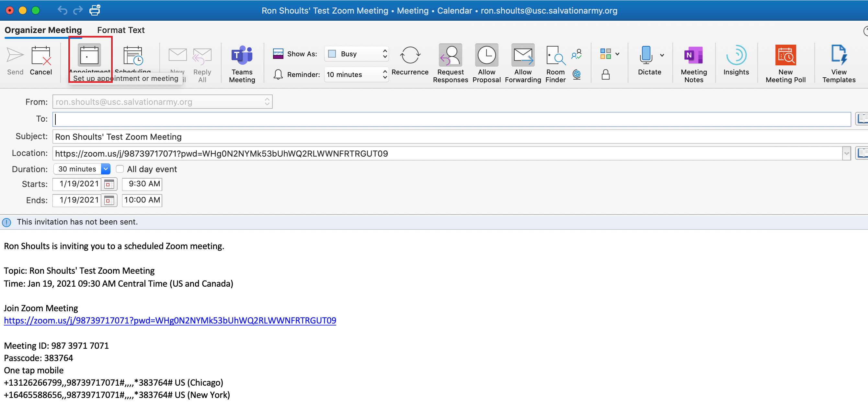Click the Room Finder icon
The width and height of the screenshot is (868, 407).
(x=555, y=56)
